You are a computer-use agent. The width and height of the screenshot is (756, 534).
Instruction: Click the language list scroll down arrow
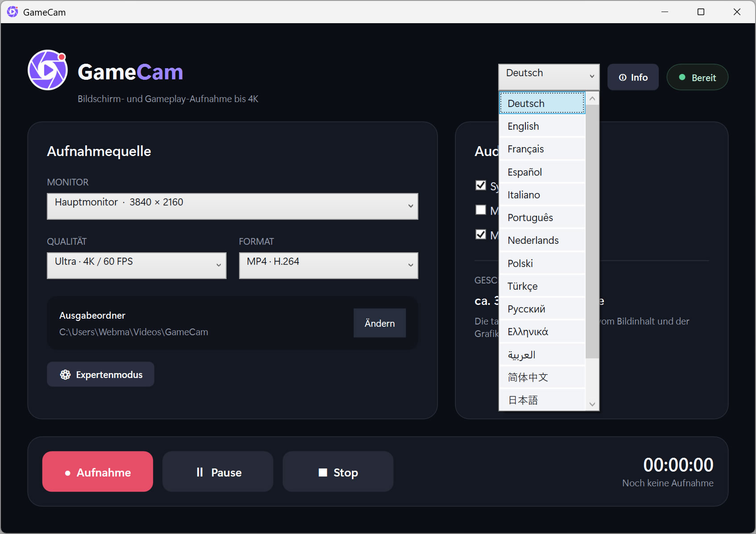[x=592, y=404]
